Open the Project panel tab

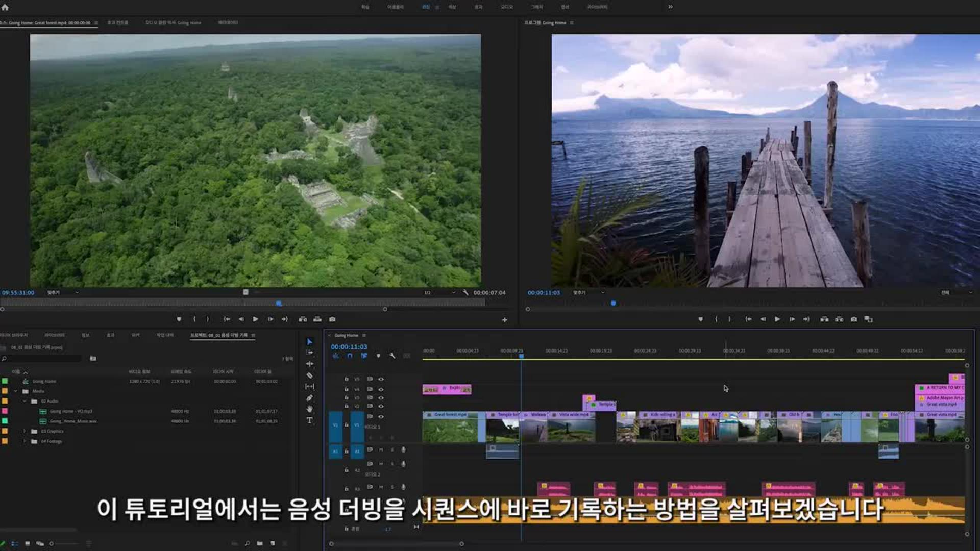tap(219, 335)
